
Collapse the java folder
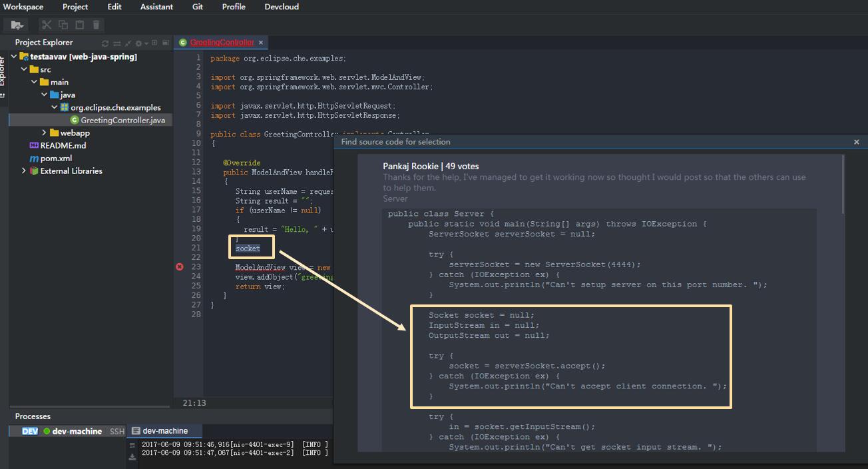point(44,95)
